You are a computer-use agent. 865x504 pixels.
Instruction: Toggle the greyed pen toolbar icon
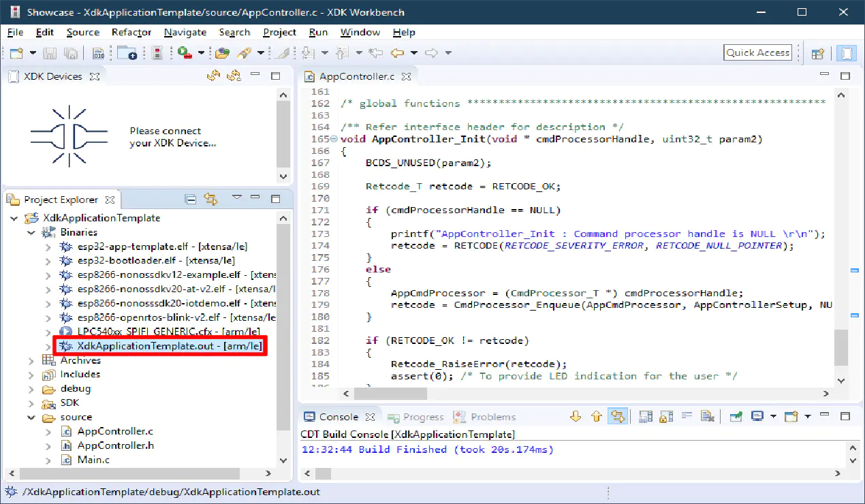[282, 53]
